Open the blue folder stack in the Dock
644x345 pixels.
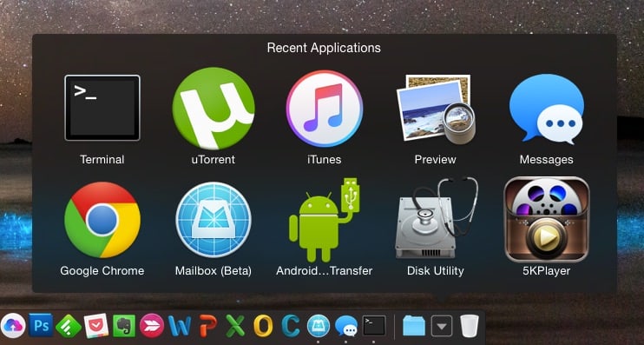tap(414, 326)
